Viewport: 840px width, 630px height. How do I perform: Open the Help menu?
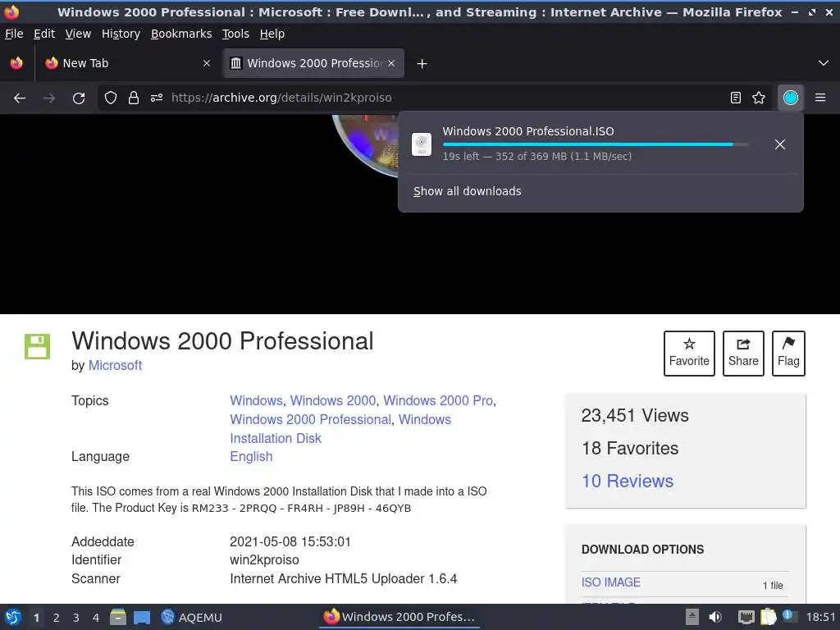point(272,34)
